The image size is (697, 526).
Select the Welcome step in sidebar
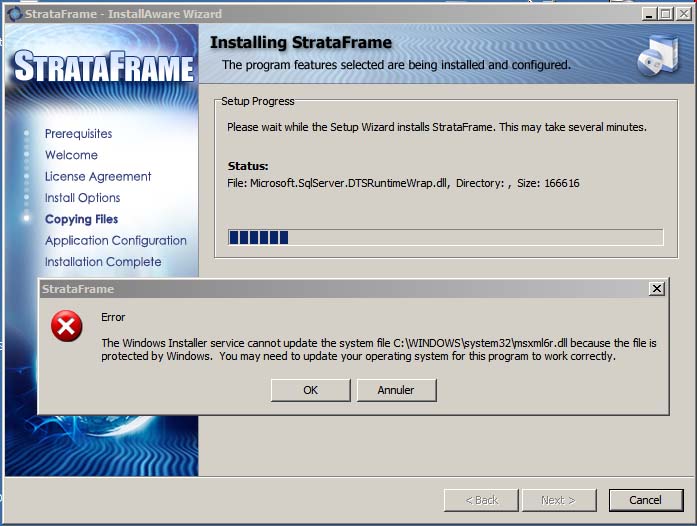click(x=71, y=155)
